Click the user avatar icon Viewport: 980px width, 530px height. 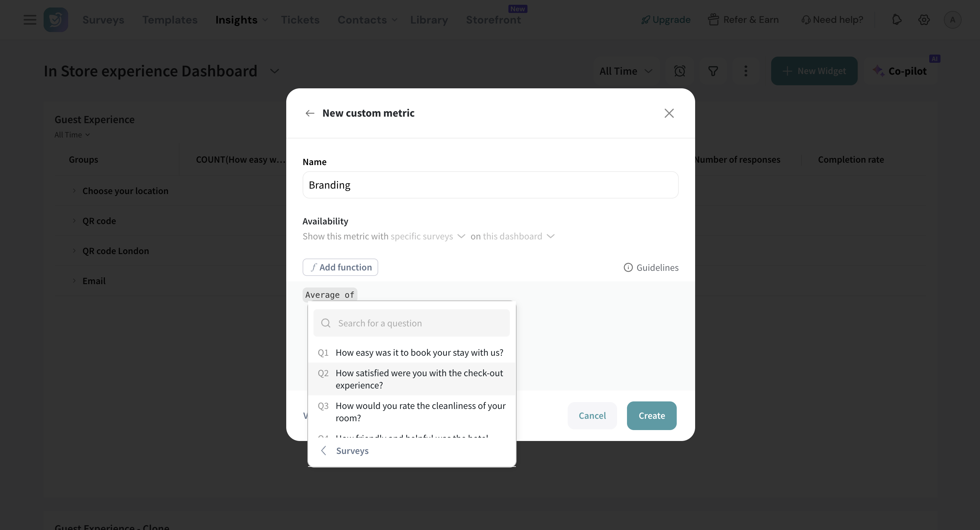pyautogui.click(x=952, y=20)
